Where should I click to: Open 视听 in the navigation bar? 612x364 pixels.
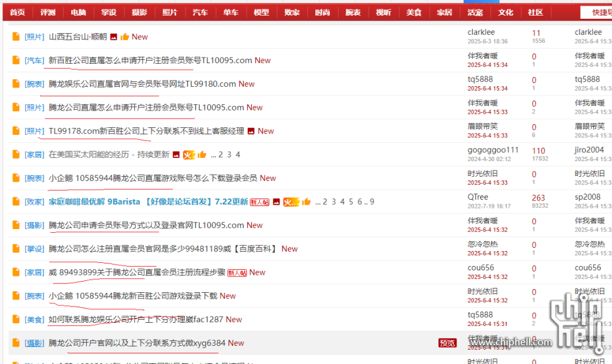pyautogui.click(x=383, y=12)
